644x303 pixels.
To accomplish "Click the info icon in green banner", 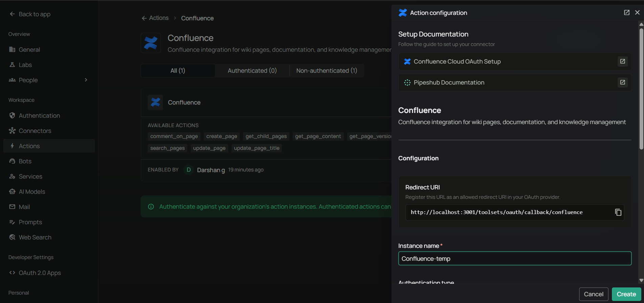I will point(151,207).
